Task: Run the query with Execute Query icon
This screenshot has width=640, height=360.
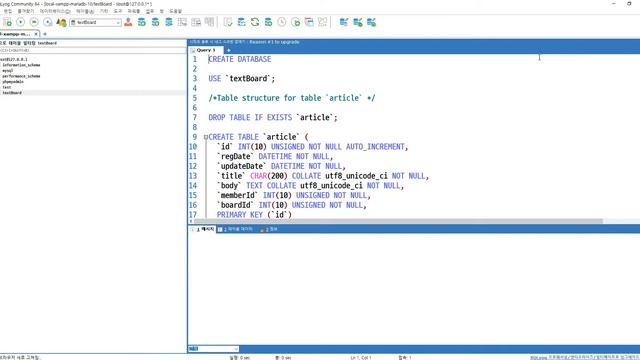Action: pos(20,22)
